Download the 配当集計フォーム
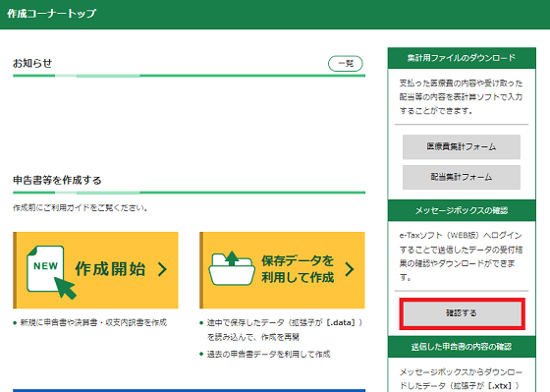The width and height of the screenshot is (550, 392). point(462,177)
